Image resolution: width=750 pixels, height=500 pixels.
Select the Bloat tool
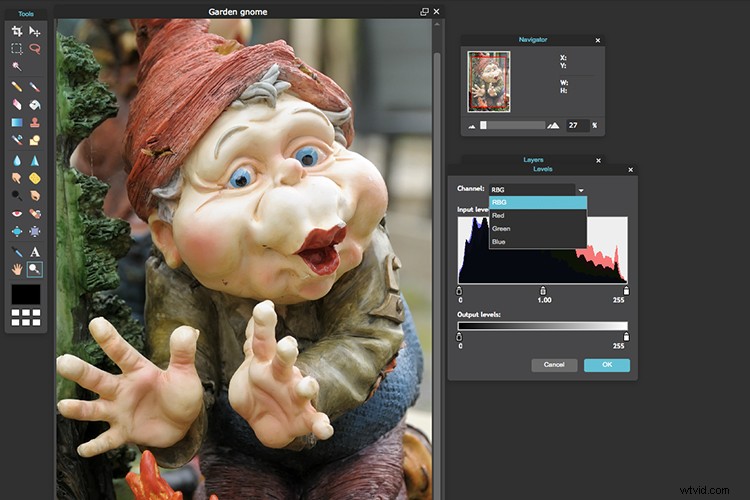pyautogui.click(x=17, y=232)
